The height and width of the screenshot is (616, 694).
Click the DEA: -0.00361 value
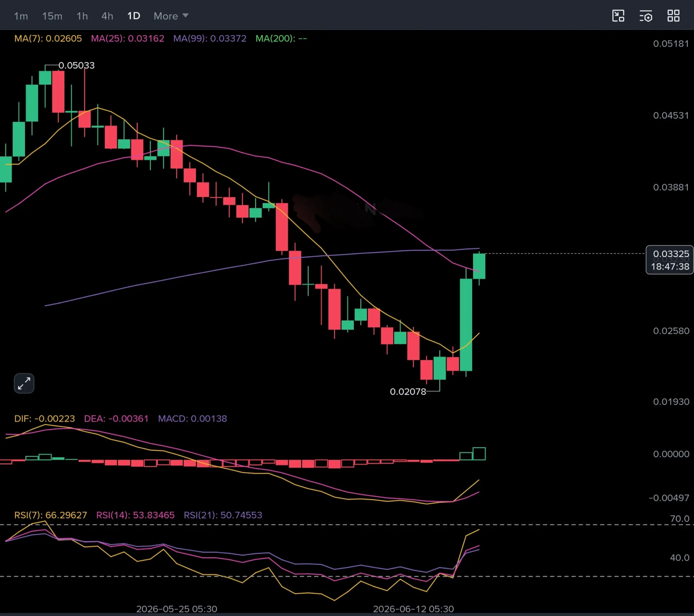coord(116,418)
